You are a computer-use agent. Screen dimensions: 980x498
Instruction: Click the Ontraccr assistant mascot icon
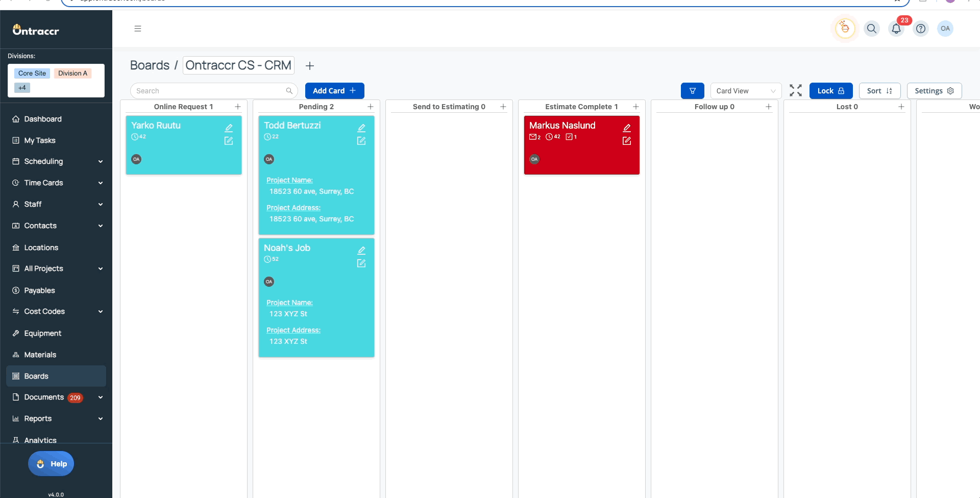[845, 28]
